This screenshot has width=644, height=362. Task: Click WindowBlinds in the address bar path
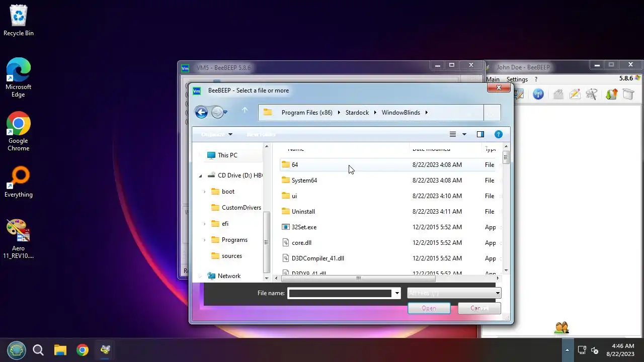[x=400, y=113]
